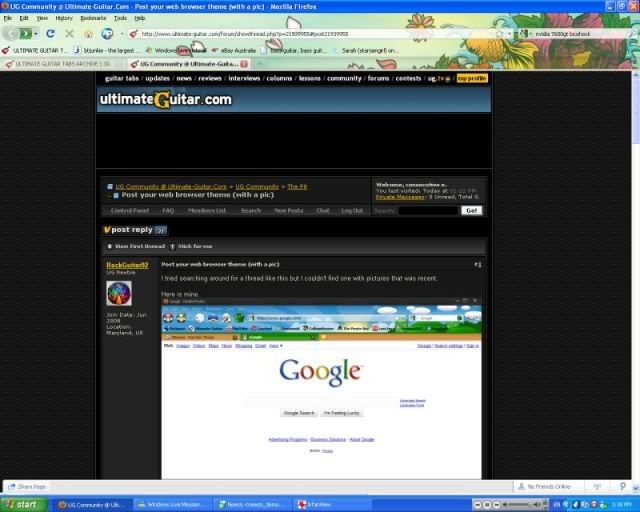Open the Control Panel forum link

click(x=130, y=211)
